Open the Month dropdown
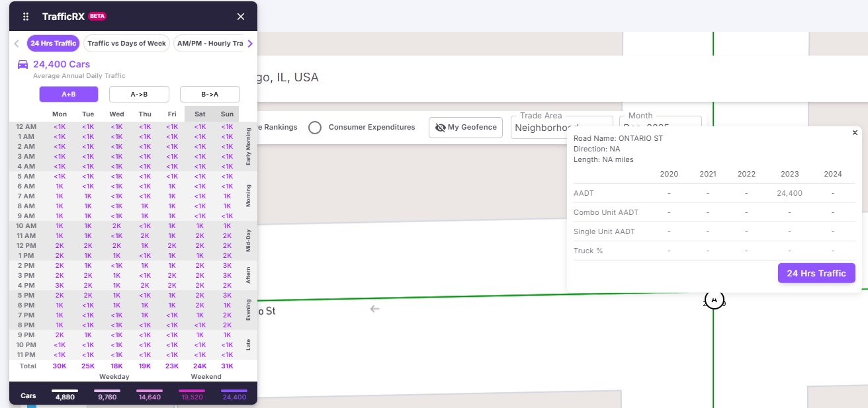Viewport: 868px width, 408px height. tap(660, 128)
